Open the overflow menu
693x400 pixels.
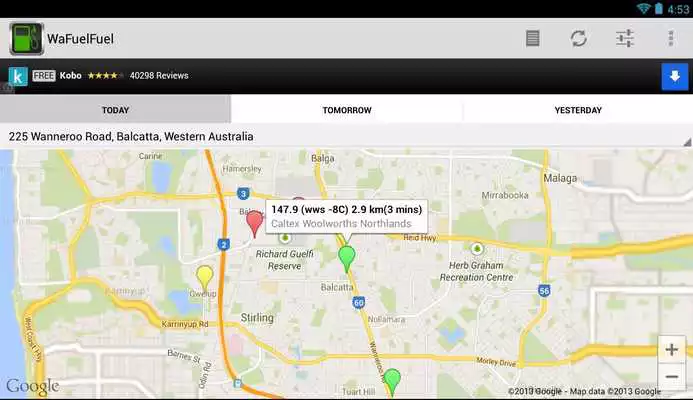[671, 38]
